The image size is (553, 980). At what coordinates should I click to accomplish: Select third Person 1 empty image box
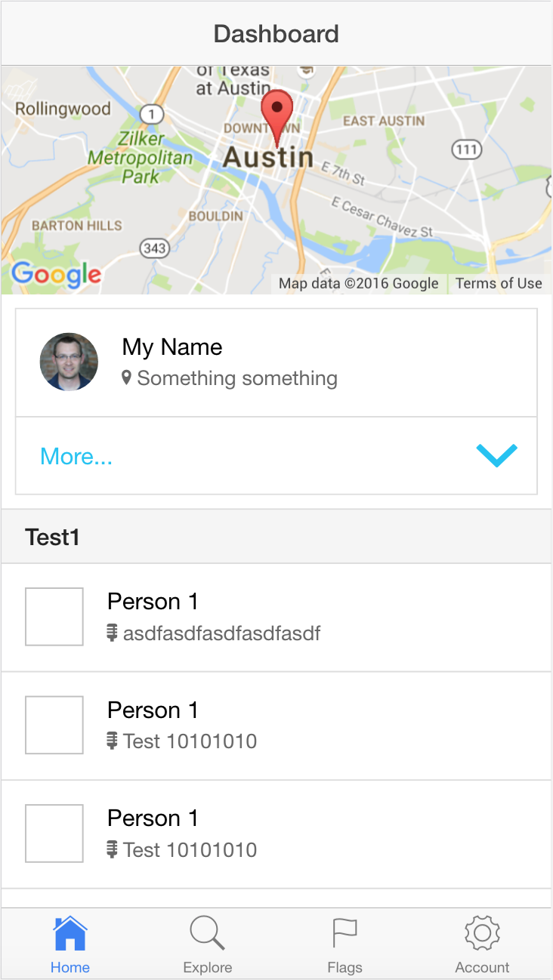[54, 834]
